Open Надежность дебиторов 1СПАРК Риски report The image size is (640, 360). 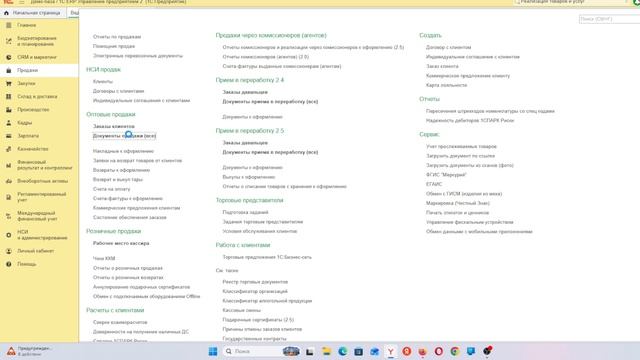pyautogui.click(x=470, y=121)
